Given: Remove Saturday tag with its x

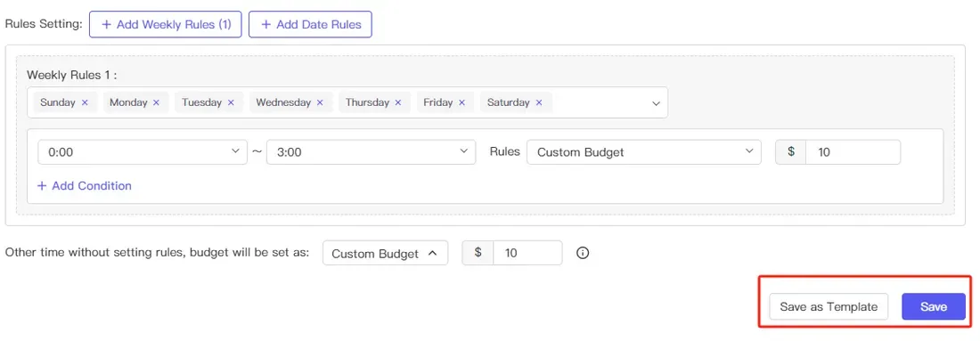Looking at the screenshot, I should pos(539,102).
